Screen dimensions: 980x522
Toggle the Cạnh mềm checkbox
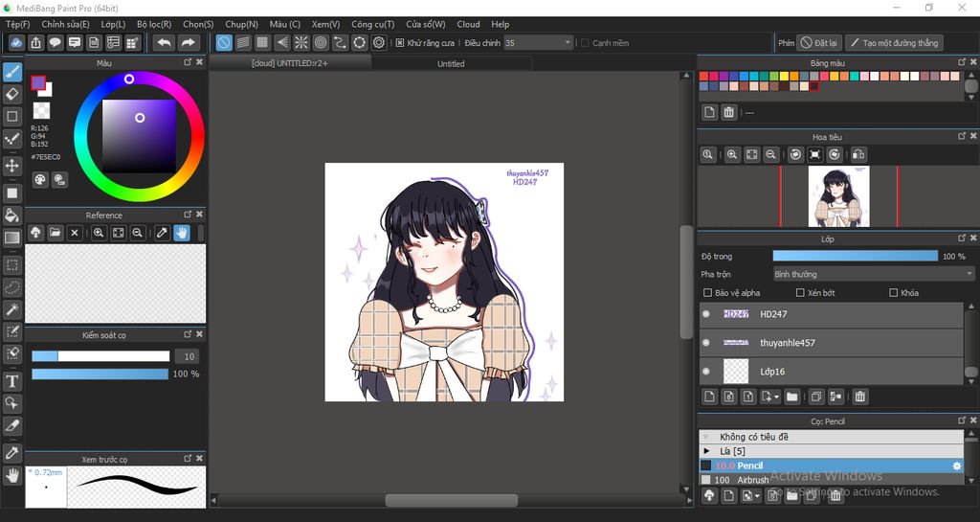[x=585, y=43]
